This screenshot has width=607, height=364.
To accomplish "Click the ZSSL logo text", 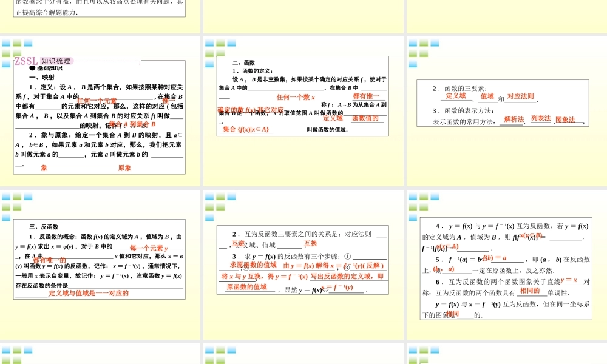I will pyautogui.click(x=26, y=61).
